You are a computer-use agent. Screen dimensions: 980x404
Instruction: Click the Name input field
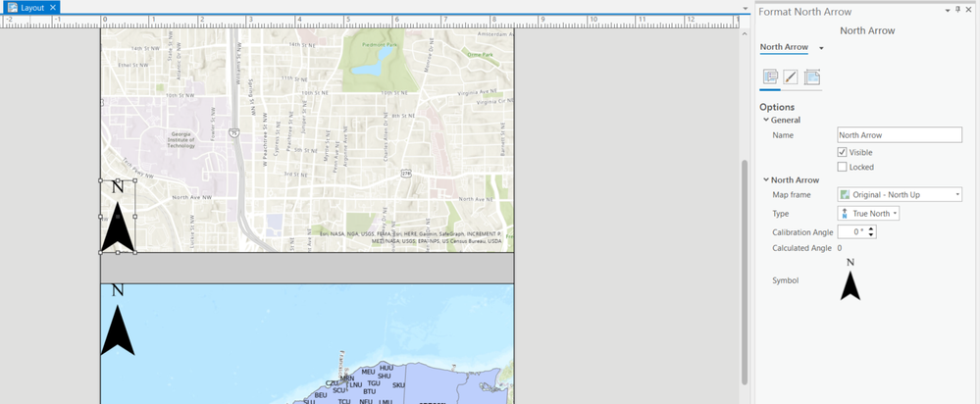click(900, 135)
